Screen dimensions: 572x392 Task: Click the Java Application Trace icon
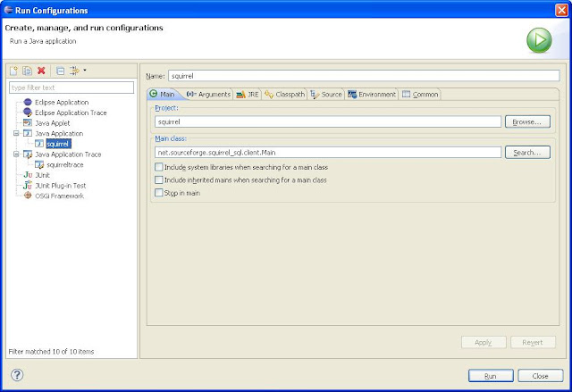(28, 154)
